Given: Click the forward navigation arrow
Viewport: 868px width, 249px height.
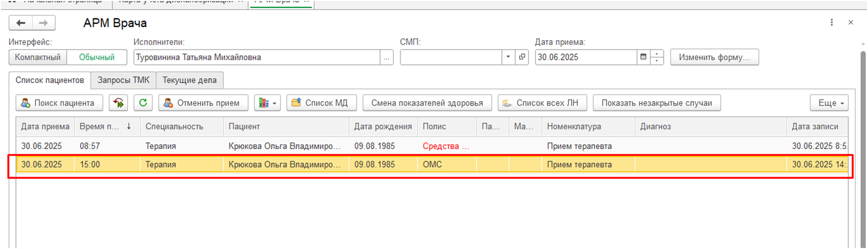Looking at the screenshot, I should (x=44, y=23).
